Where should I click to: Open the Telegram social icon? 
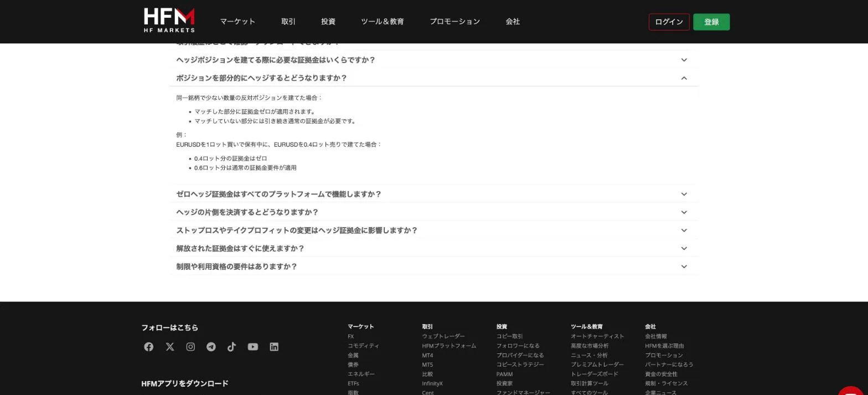pos(211,347)
